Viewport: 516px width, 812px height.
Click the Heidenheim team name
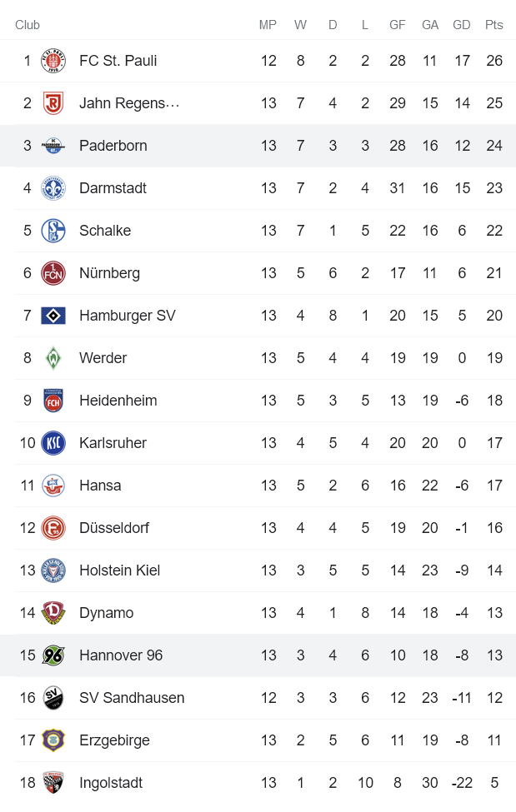[x=118, y=400]
